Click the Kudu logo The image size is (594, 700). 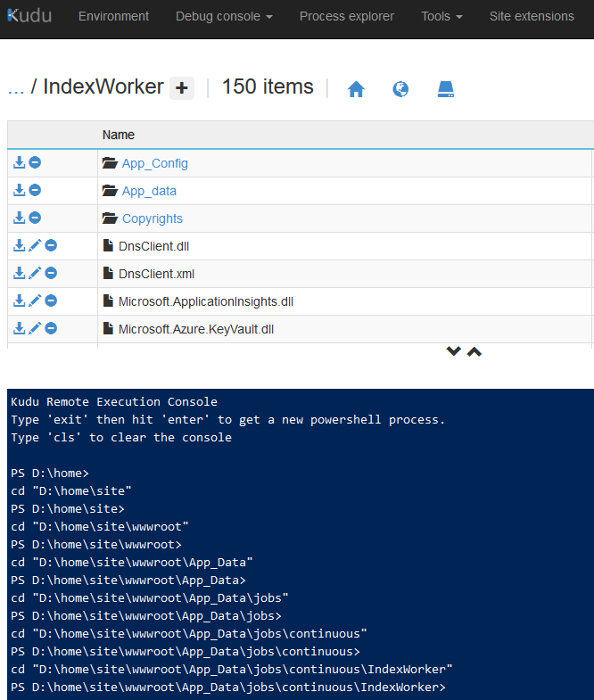point(29,16)
